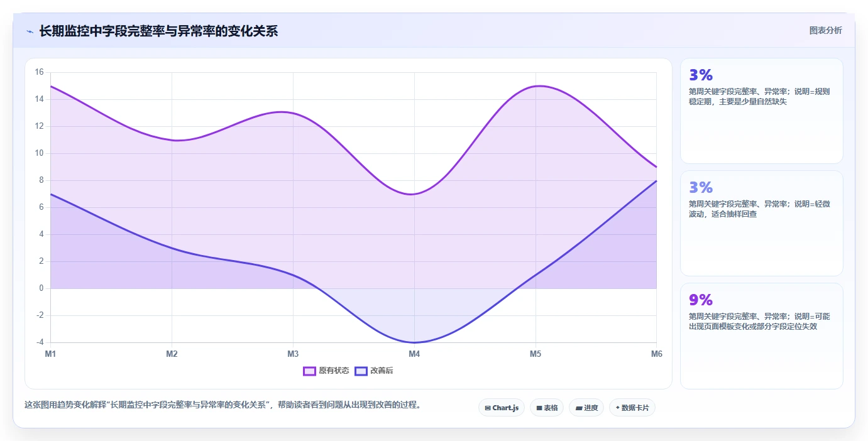Click the 原有状态 line peak at M5
Viewport: 868px width, 441px height.
[538, 86]
